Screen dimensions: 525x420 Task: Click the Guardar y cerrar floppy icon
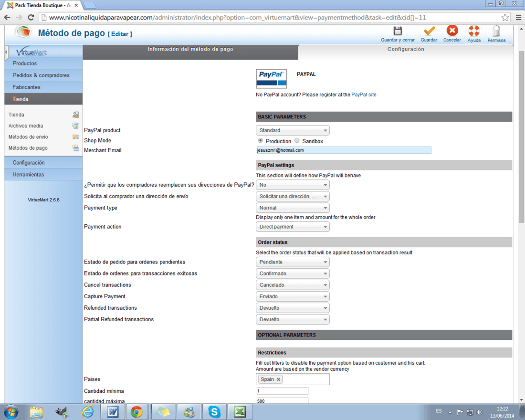(x=398, y=31)
